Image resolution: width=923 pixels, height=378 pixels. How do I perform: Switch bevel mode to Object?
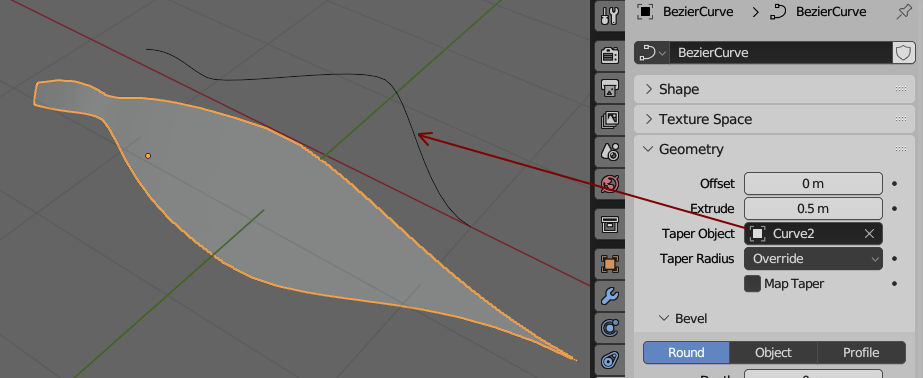pyautogui.click(x=773, y=353)
